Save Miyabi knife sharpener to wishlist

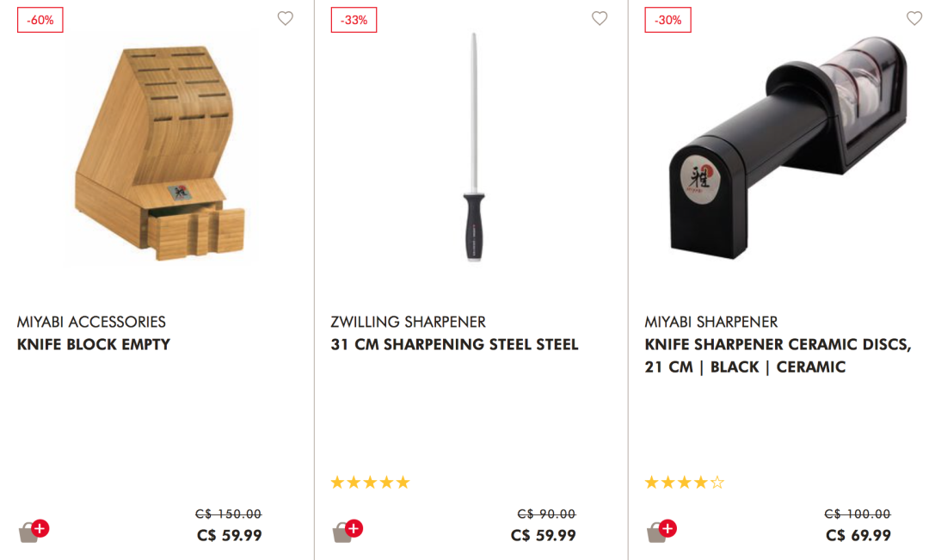pos(914,19)
